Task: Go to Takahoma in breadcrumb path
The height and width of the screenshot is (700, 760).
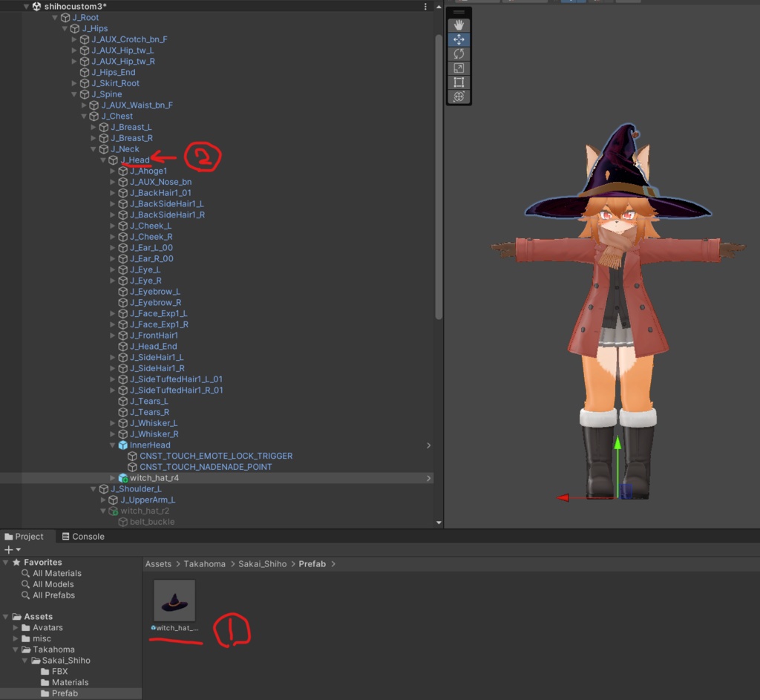Action: point(205,563)
